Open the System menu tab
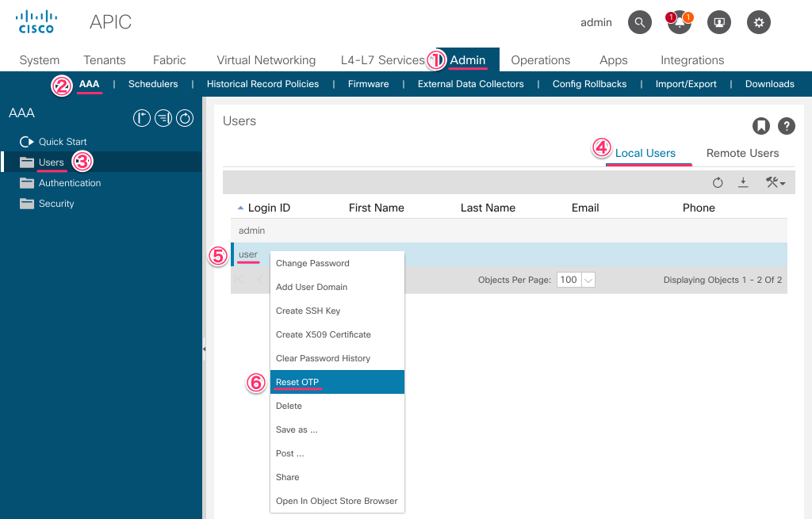Image resolution: width=812 pixels, height=519 pixels. [x=40, y=60]
